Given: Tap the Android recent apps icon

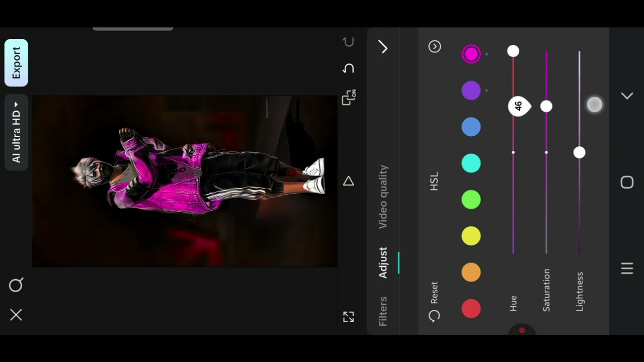Looking at the screenshot, I should pyautogui.click(x=627, y=268).
